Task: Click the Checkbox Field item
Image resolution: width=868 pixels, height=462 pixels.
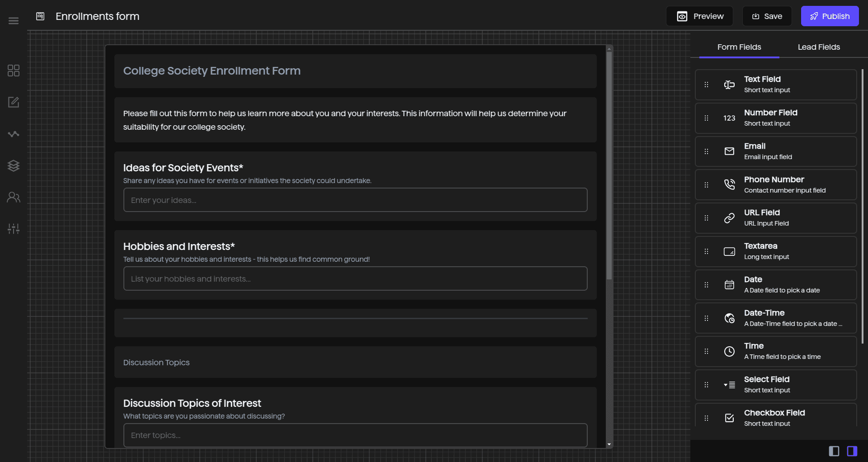Action: point(776,417)
